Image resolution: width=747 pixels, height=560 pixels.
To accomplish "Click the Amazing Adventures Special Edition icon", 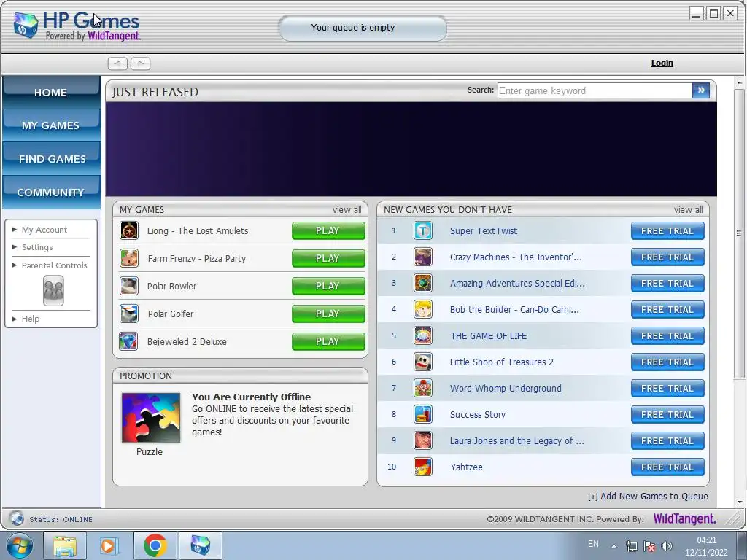I will click(423, 284).
